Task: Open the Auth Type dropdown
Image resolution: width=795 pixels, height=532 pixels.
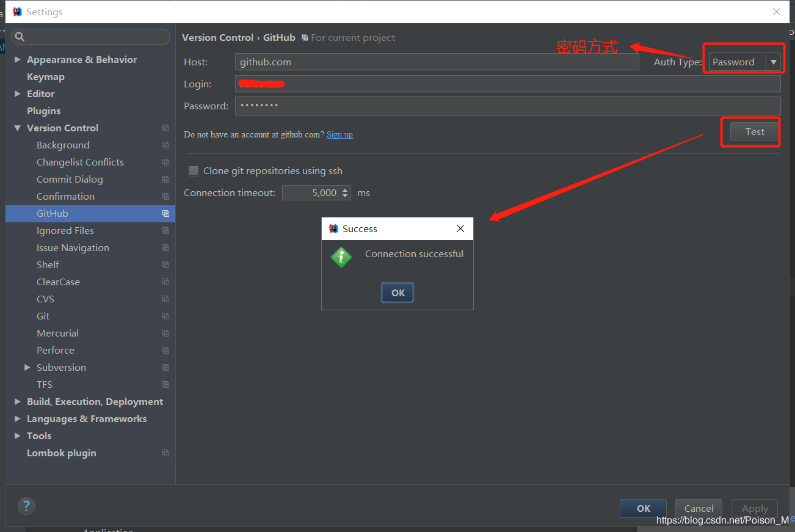Action: click(774, 62)
